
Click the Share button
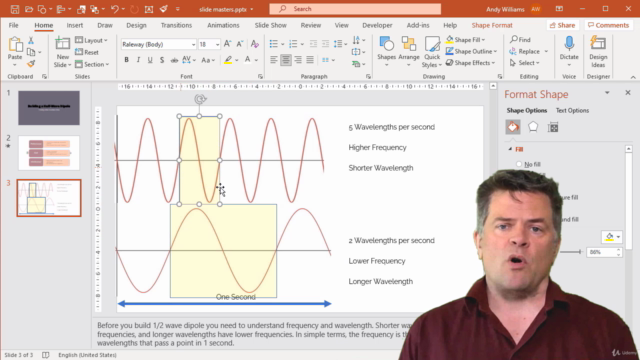pyautogui.click(x=562, y=25)
